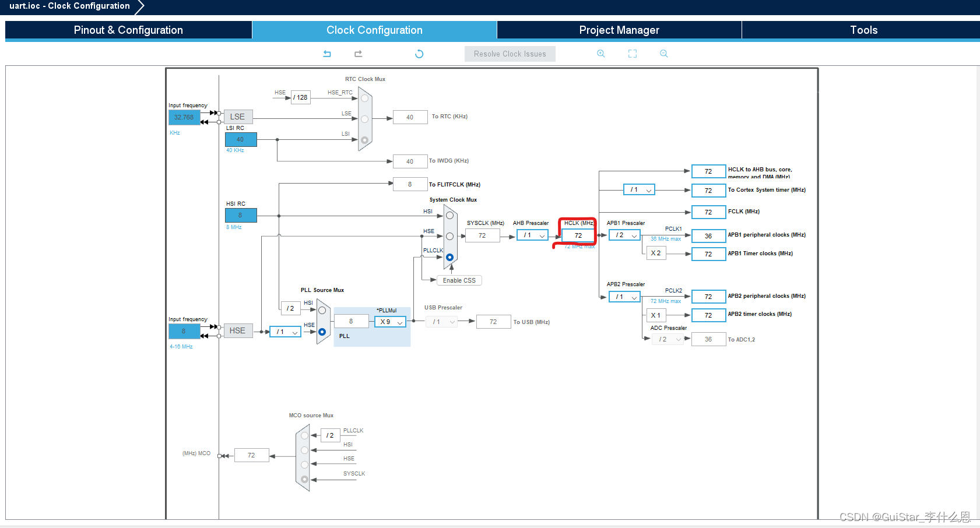Click the To ADC1,2 value box
Screen dimensions: 980x528
point(708,339)
